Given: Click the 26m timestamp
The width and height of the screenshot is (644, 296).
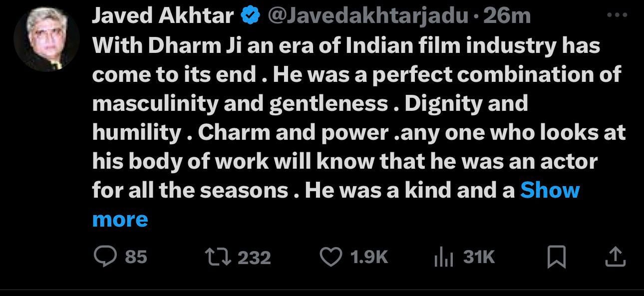Looking at the screenshot, I should pyautogui.click(x=507, y=17).
